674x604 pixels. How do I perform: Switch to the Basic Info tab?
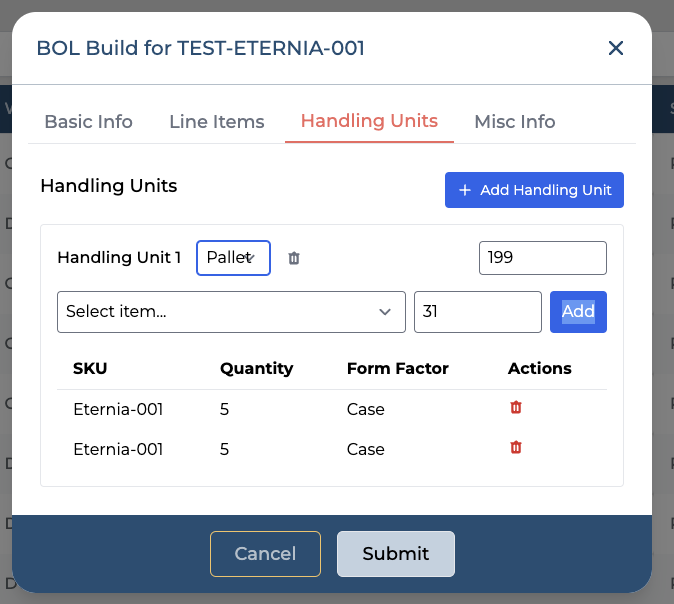point(88,122)
